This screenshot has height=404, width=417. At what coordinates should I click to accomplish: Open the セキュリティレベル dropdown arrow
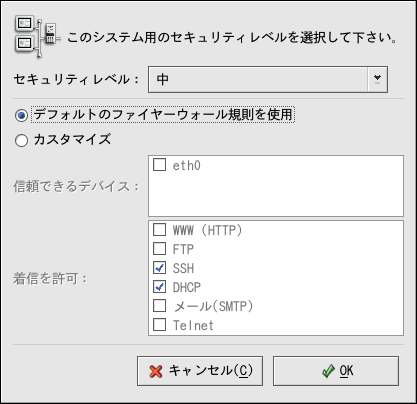pyautogui.click(x=377, y=79)
